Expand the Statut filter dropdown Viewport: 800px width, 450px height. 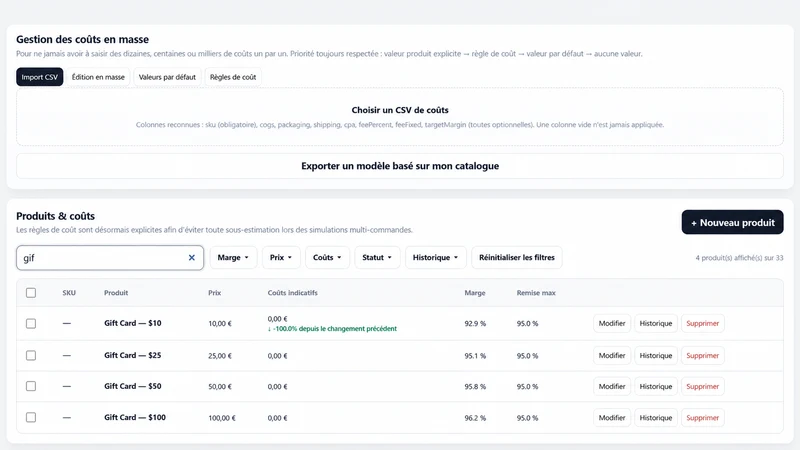point(377,258)
